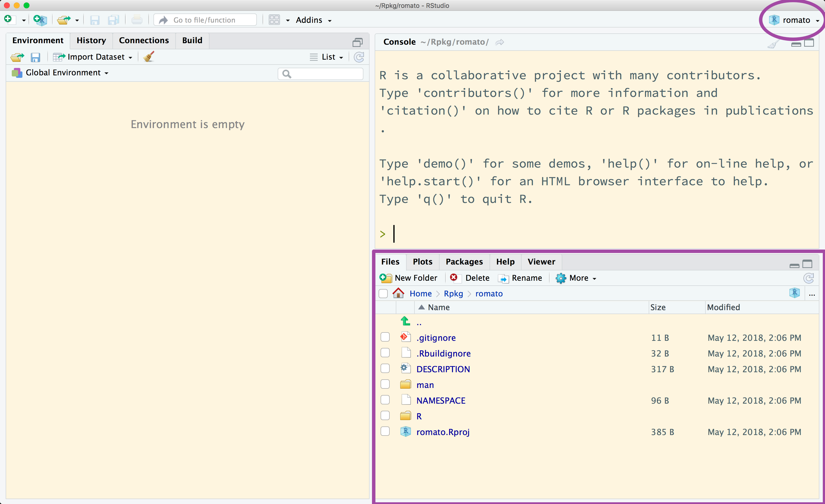The height and width of the screenshot is (504, 825).
Task: Refresh the Environment pane
Action: 359,57
